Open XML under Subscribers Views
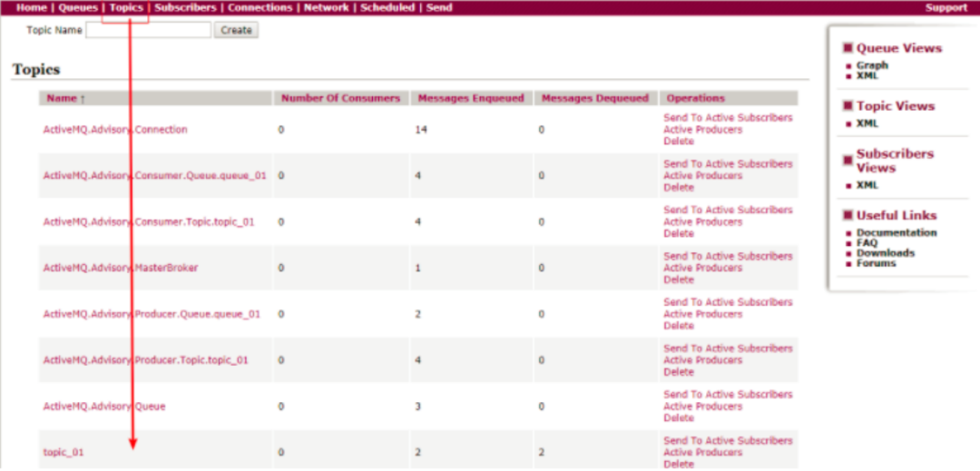This screenshot has height=471, width=980. coord(867,185)
